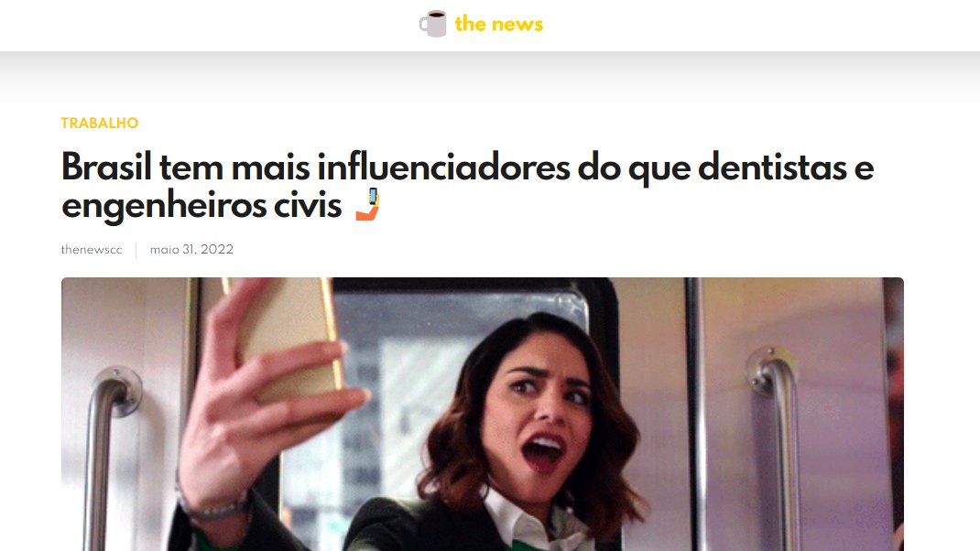Open the thenewscc author link
Screen dimensions: 980x551
point(92,249)
